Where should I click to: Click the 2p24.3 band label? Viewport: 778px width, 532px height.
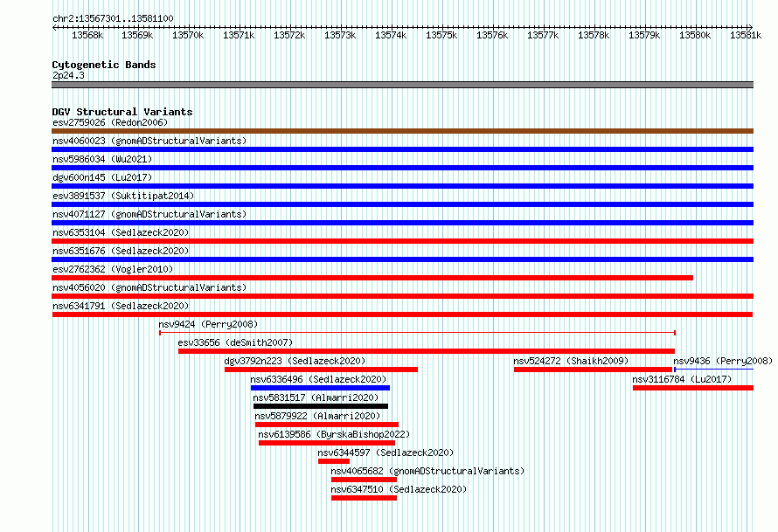[x=68, y=75]
